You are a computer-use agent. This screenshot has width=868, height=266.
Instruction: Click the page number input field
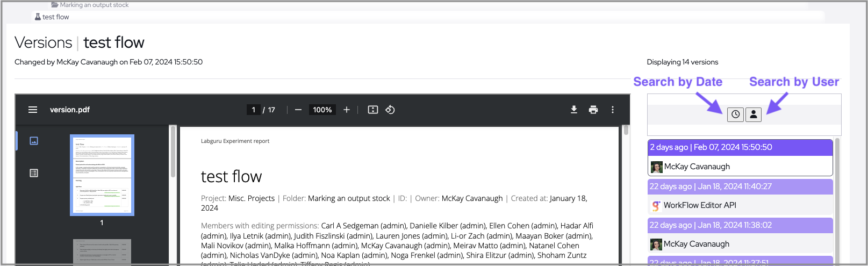point(254,110)
